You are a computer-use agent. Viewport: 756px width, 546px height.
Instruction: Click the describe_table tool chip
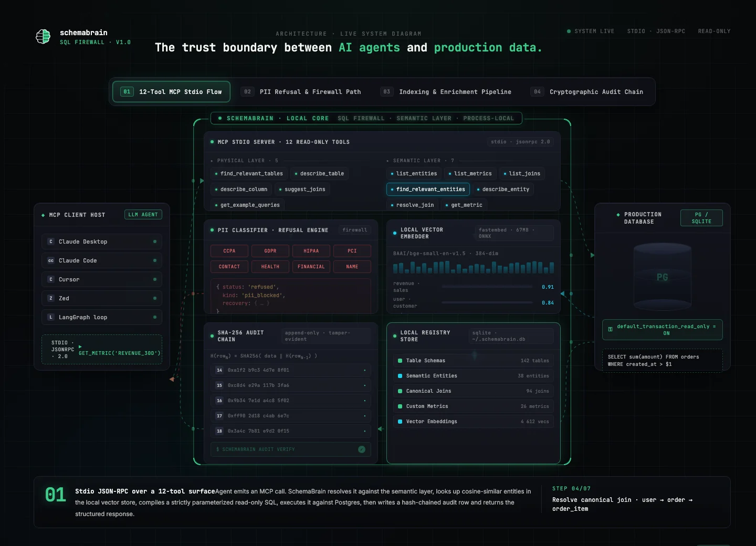coord(319,174)
